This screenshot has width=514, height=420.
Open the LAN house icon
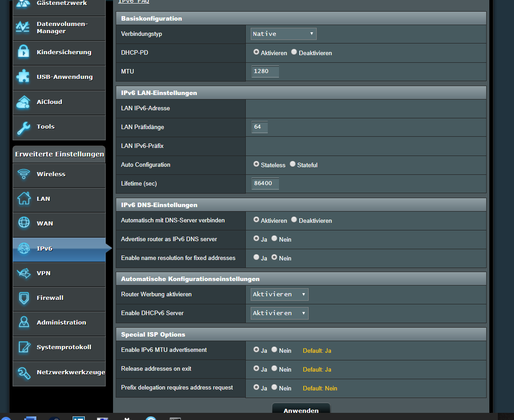(23, 199)
